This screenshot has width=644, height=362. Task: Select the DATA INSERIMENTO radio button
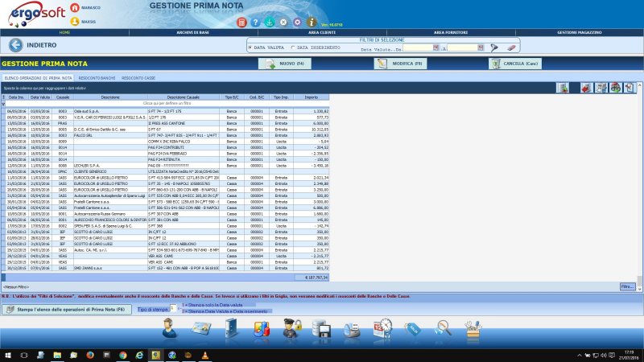[293, 47]
